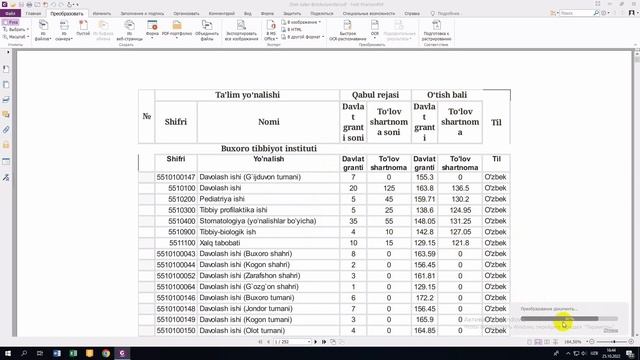The width and height of the screenshot is (640, 360).
Task: Export to image format dropdown
Action: pyautogui.click(x=301, y=22)
